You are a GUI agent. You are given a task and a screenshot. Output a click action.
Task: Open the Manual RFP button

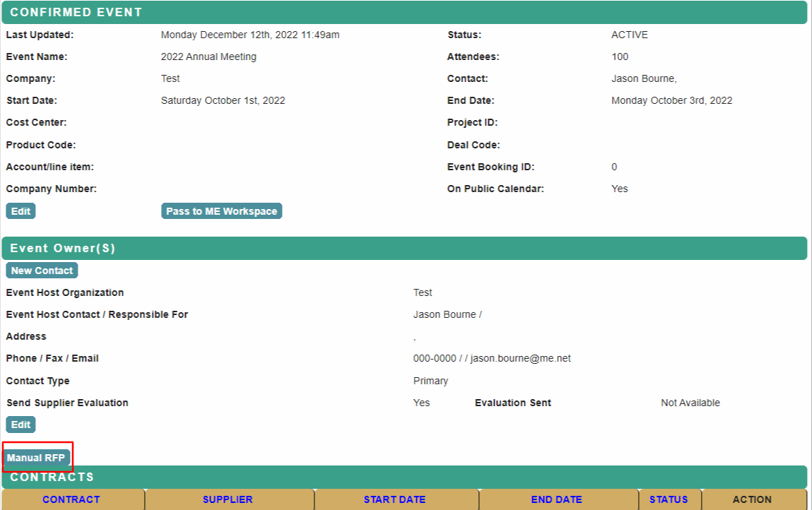[x=36, y=458]
